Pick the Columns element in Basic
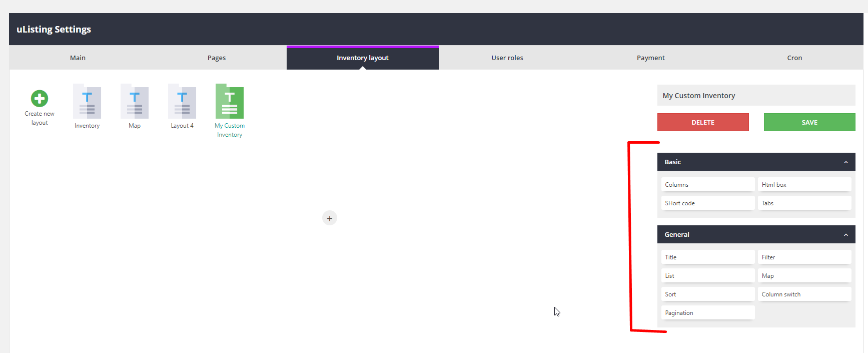This screenshot has height=353, width=868. (707, 185)
